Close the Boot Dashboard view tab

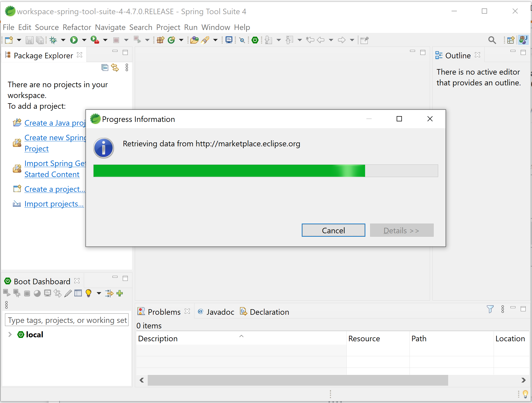pos(77,281)
